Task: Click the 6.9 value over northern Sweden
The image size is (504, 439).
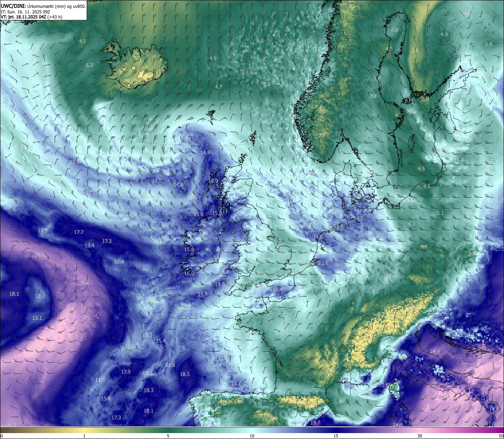Action: pos(395,30)
